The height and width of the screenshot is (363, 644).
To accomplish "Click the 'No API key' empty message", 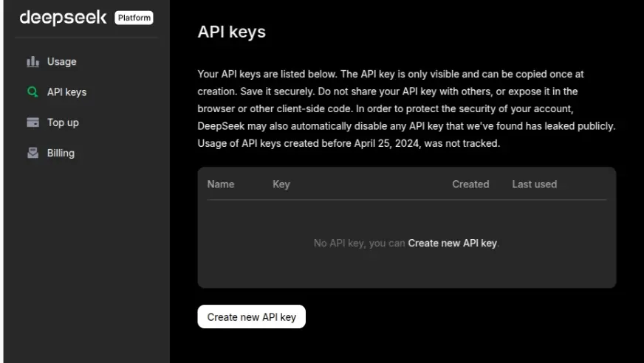I will pyautogui.click(x=360, y=243).
